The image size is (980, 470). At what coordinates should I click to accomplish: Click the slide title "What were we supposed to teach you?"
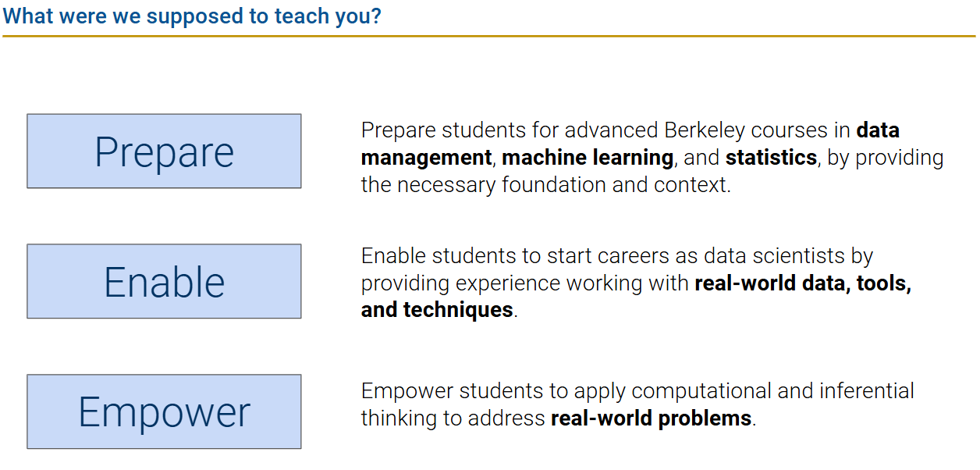pyautogui.click(x=192, y=16)
